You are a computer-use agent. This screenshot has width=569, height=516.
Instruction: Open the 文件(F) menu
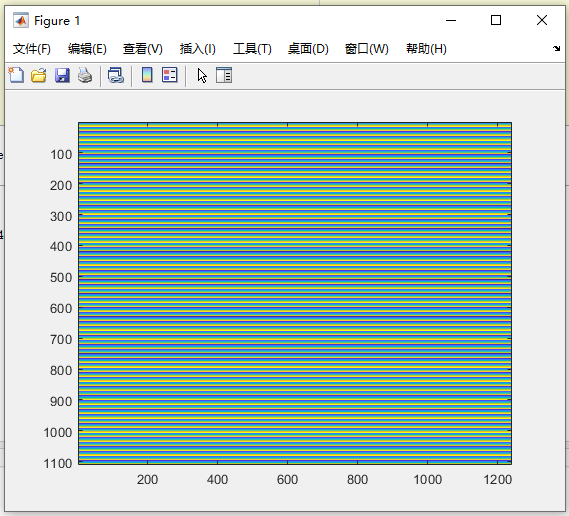coord(32,49)
